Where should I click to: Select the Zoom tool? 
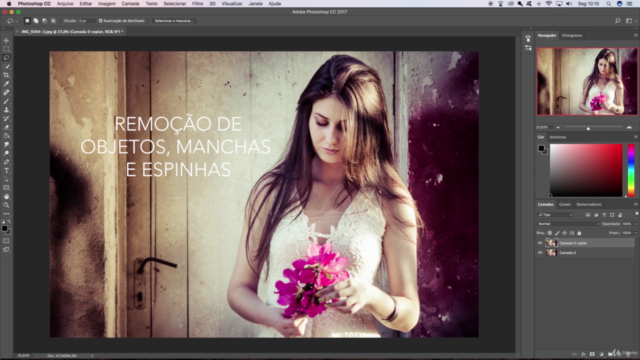coord(6,205)
